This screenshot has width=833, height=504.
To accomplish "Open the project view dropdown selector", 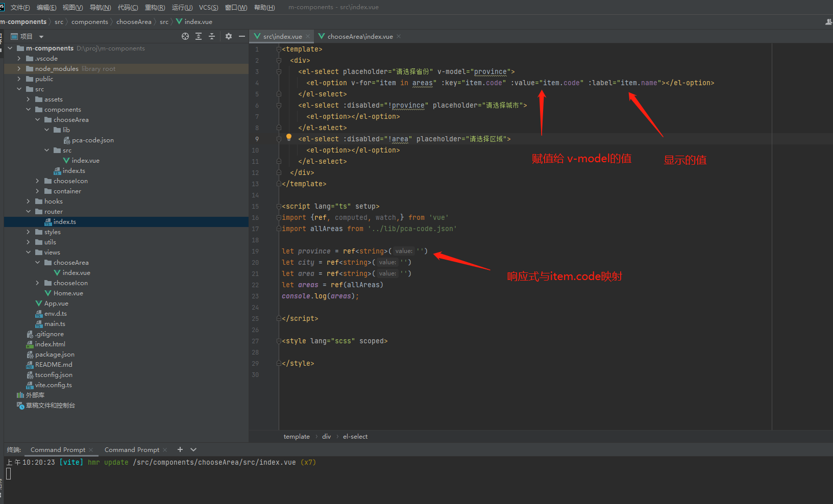I will coord(28,36).
